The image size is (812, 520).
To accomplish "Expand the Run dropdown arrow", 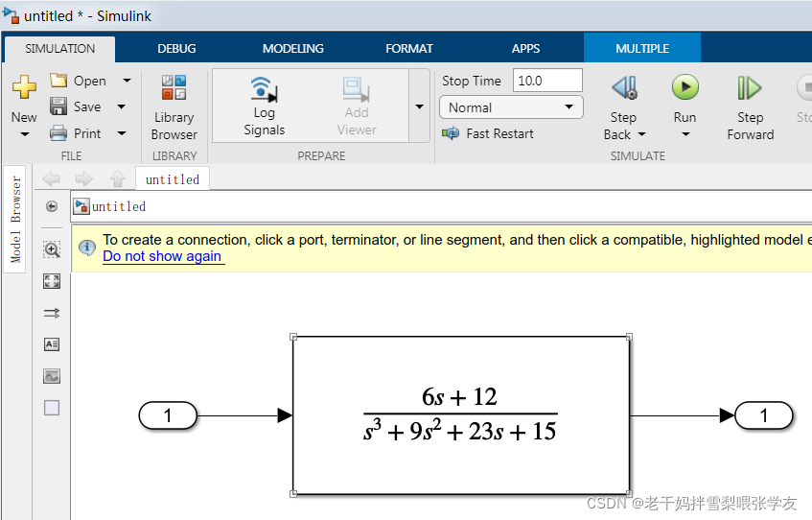I will point(685,134).
